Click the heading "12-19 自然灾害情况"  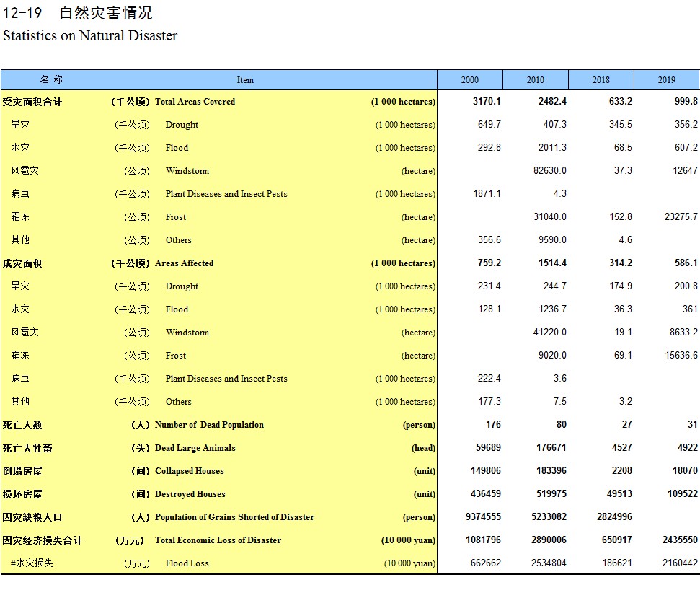[x=78, y=13]
